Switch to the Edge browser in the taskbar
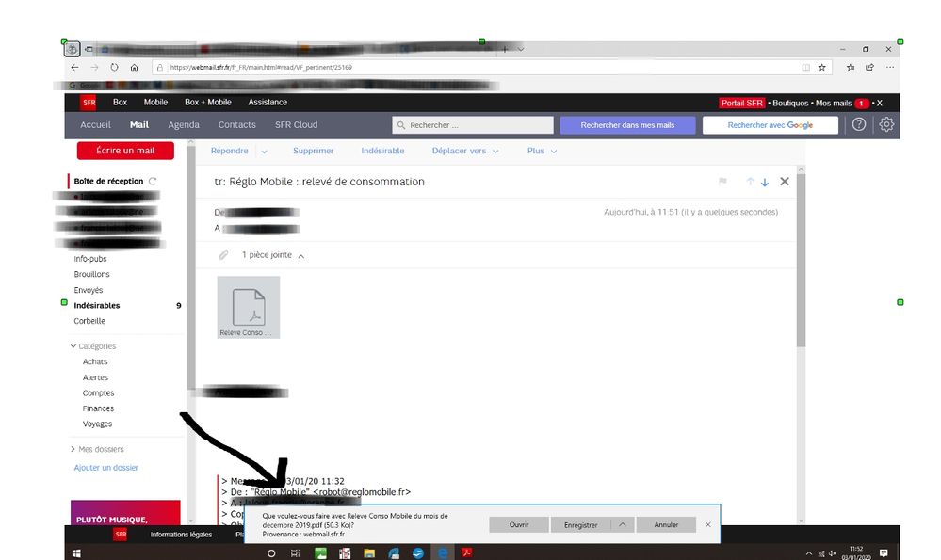This screenshot has height=560, width=941. coord(443,552)
